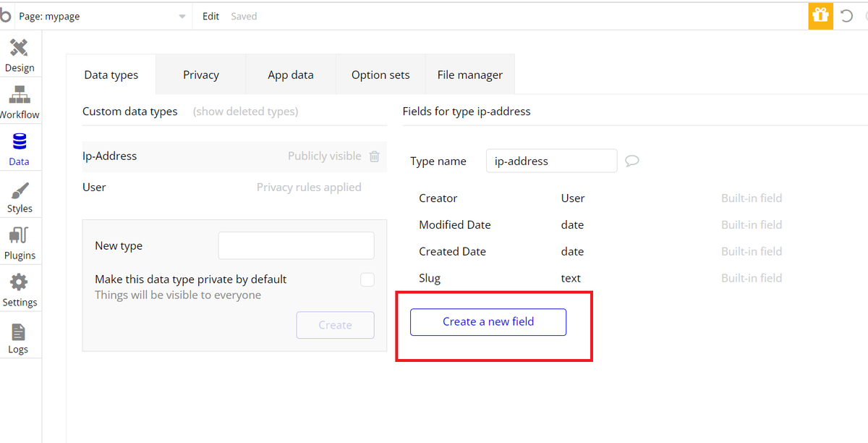
Task: Enable make data type private checkbox
Action: [367, 279]
